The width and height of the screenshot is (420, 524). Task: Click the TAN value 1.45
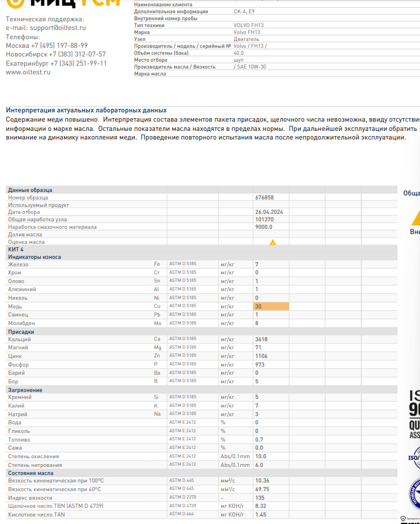click(x=261, y=515)
